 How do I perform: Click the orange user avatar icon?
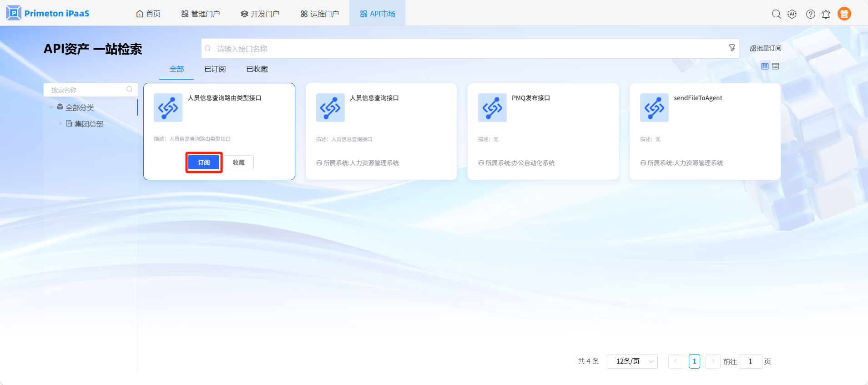[844, 14]
